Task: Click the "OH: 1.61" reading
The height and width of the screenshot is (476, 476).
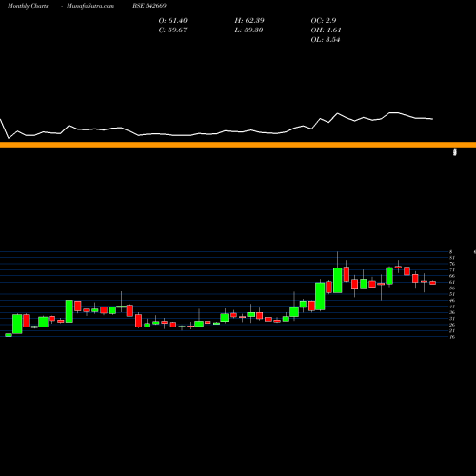Action: tap(326, 30)
